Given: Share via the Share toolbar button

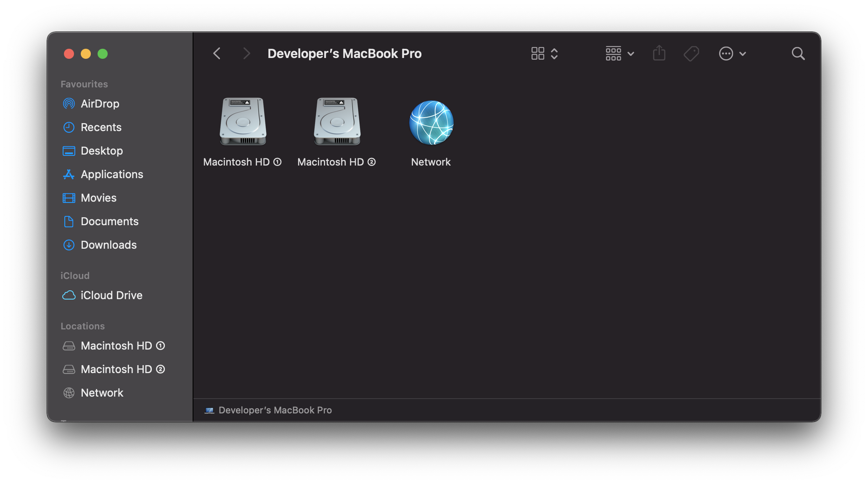Looking at the screenshot, I should click(x=659, y=53).
